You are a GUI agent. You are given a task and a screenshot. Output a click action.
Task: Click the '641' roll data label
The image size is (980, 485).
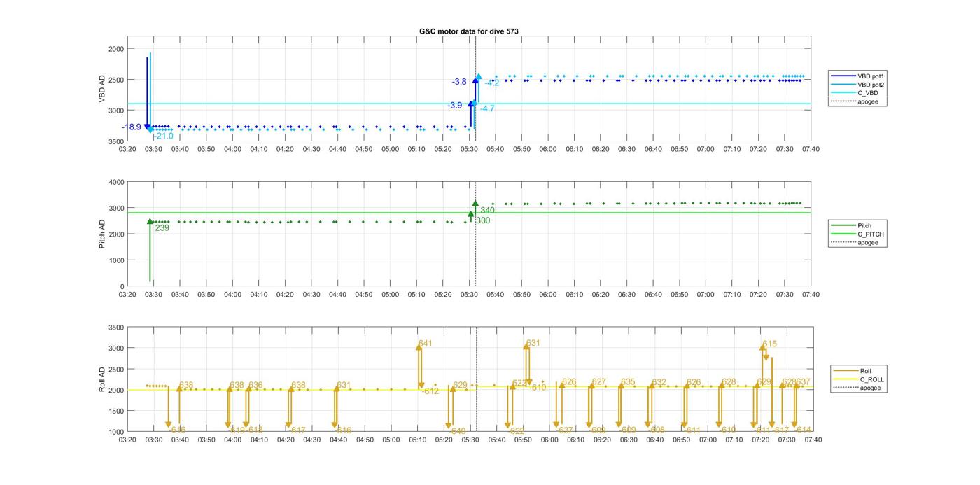point(426,344)
